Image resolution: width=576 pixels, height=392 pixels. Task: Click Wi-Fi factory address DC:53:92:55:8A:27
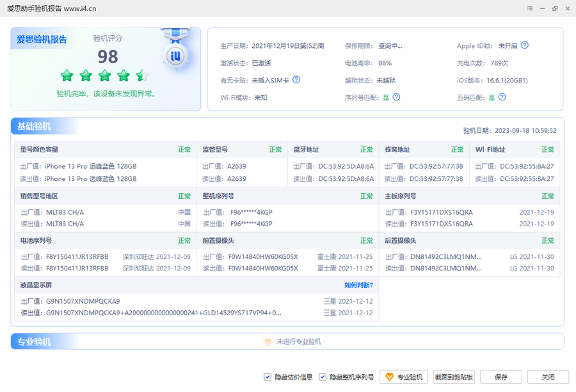click(x=527, y=166)
